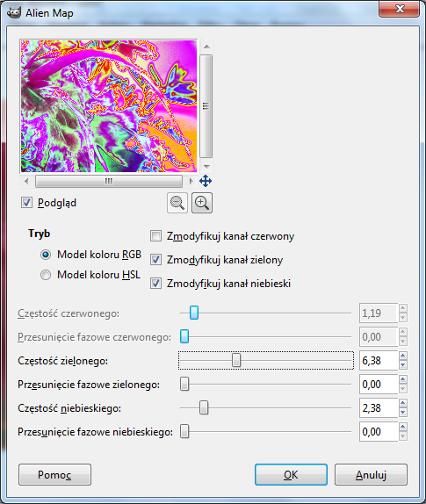Click the Częstość zielonego slider handle
The image size is (426, 504).
[236, 360]
